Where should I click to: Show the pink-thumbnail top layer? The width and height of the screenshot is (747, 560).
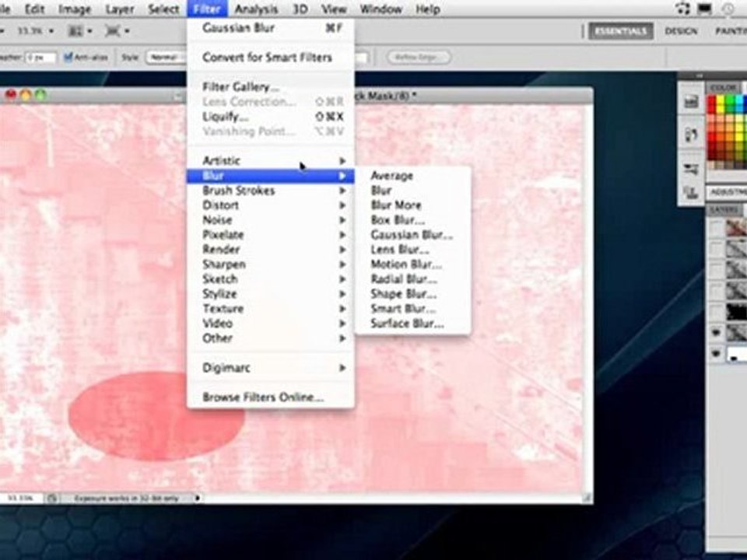pos(716,228)
